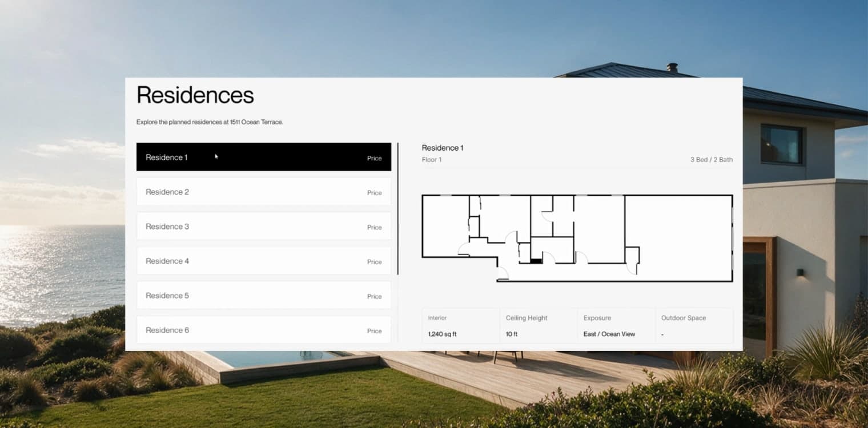Click the 'Explore the planned residences' description text
The image size is (868, 428).
210,122
